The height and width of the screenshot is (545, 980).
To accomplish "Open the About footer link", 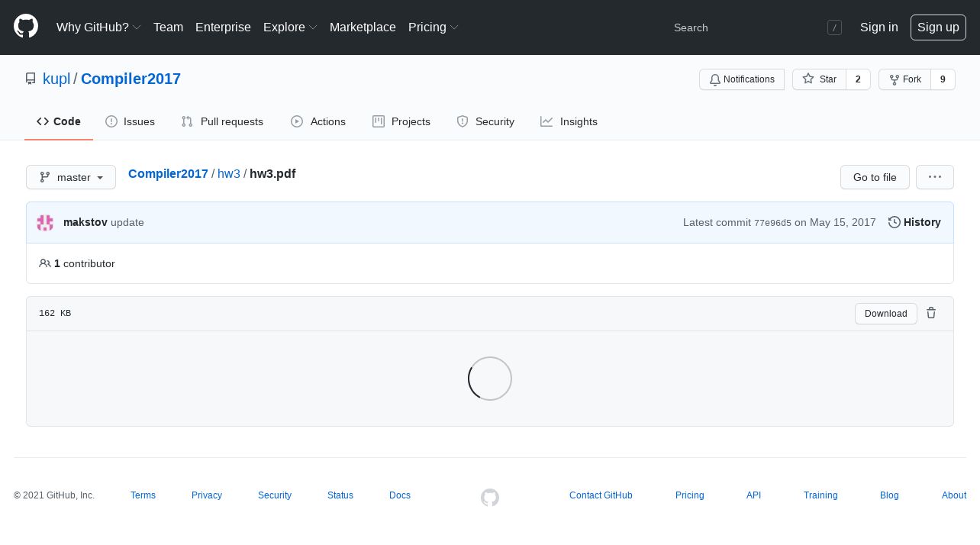I will pos(954,495).
